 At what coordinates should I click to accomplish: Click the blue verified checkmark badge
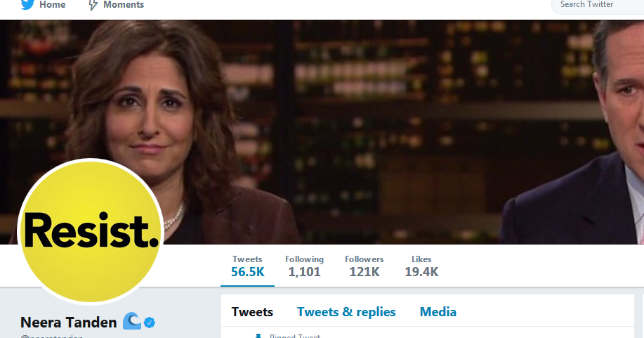click(x=150, y=323)
